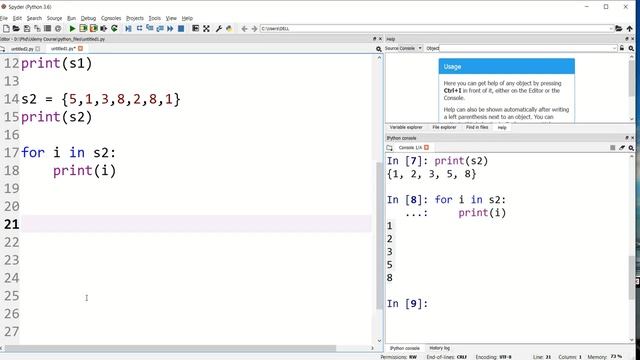Run the selection or current line
This screenshot has height=360, width=640.
pyautogui.click(x=104, y=29)
